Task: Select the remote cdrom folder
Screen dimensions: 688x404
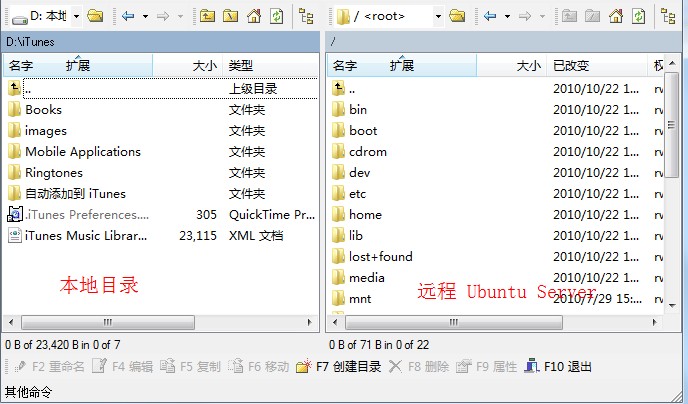Action: [x=496, y=152]
